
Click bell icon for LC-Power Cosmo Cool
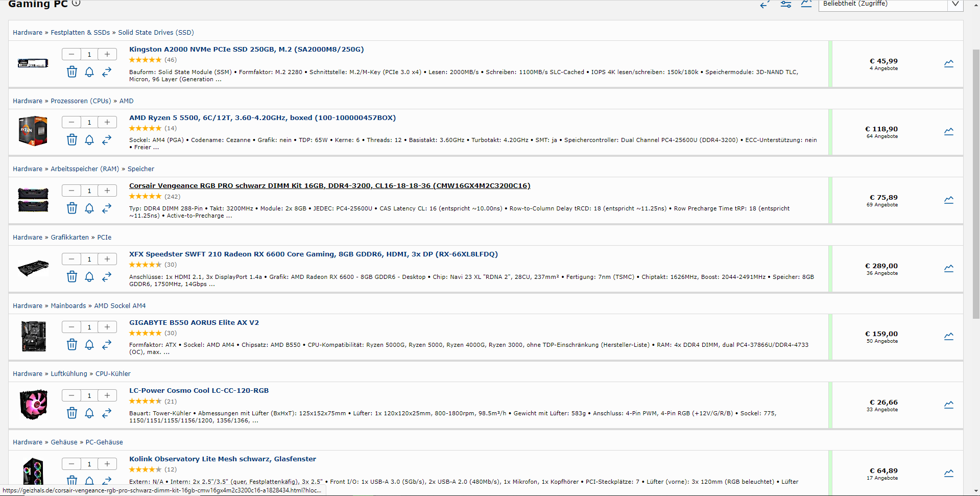tap(89, 413)
